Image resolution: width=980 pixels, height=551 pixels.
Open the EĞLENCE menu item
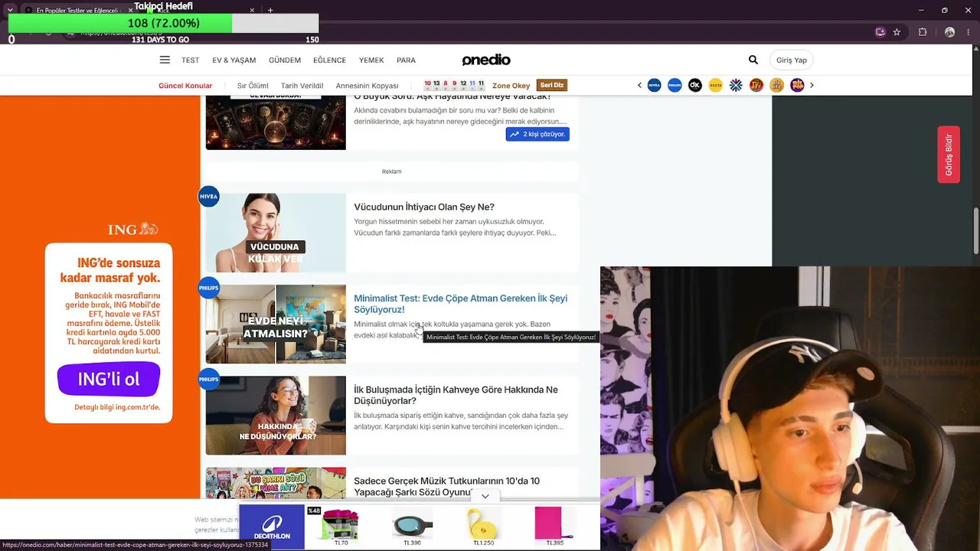pyautogui.click(x=330, y=60)
